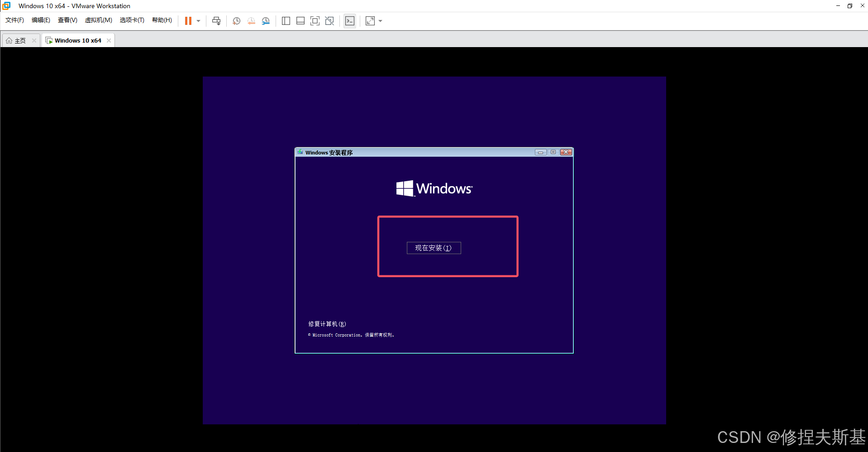Toggle the library sidebar panel
868x452 pixels.
(286, 21)
